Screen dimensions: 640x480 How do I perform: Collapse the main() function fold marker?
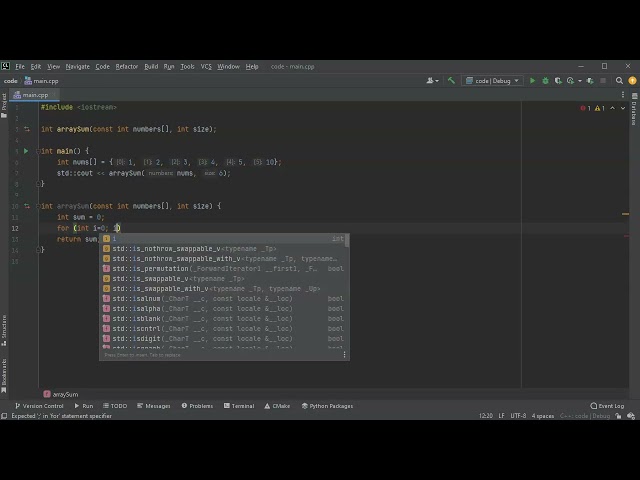point(38,151)
